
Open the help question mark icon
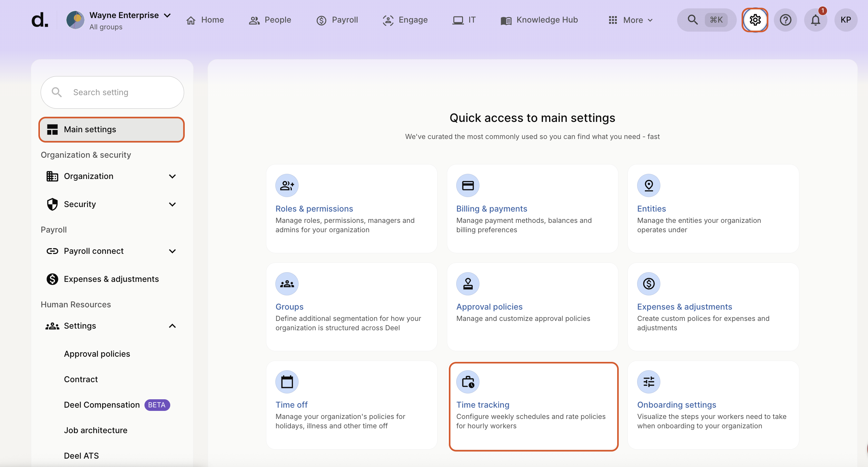pos(785,20)
